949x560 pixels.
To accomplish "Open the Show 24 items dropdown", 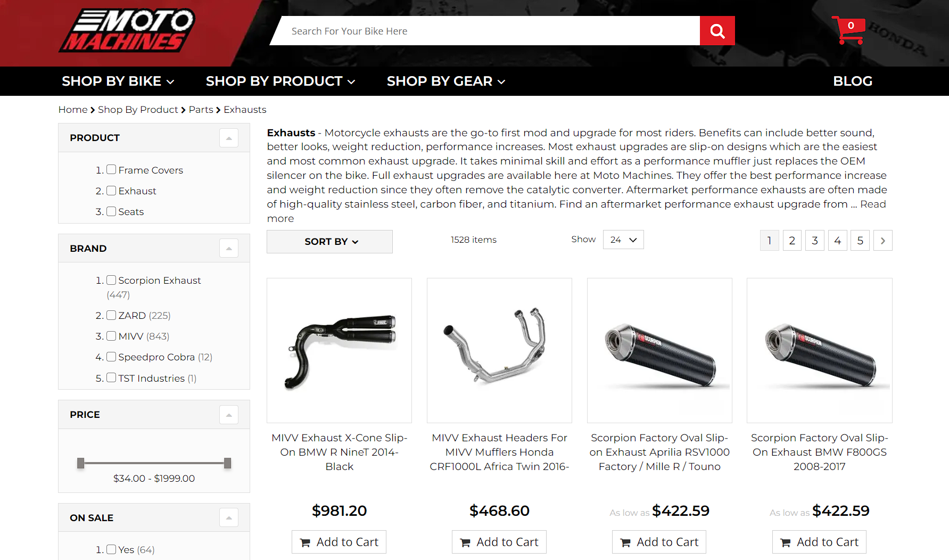I will pyautogui.click(x=623, y=240).
